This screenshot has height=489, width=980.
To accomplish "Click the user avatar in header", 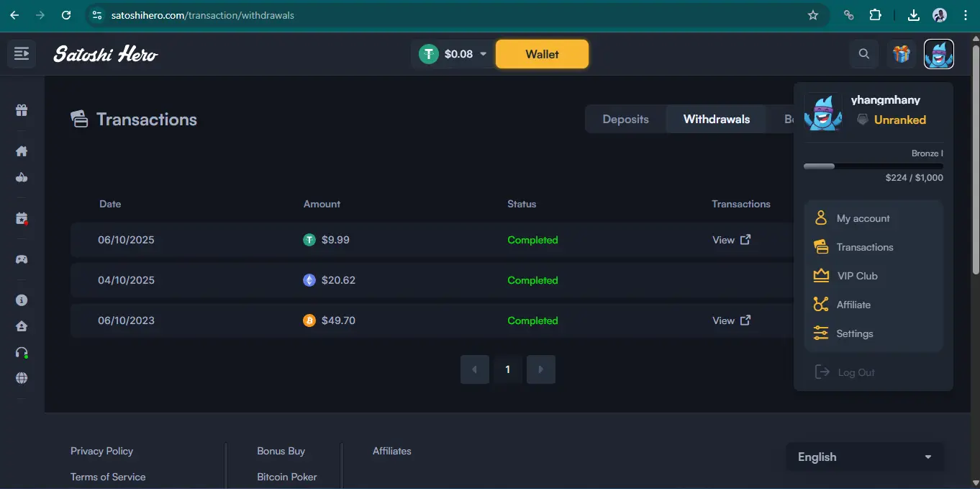I will tap(939, 54).
